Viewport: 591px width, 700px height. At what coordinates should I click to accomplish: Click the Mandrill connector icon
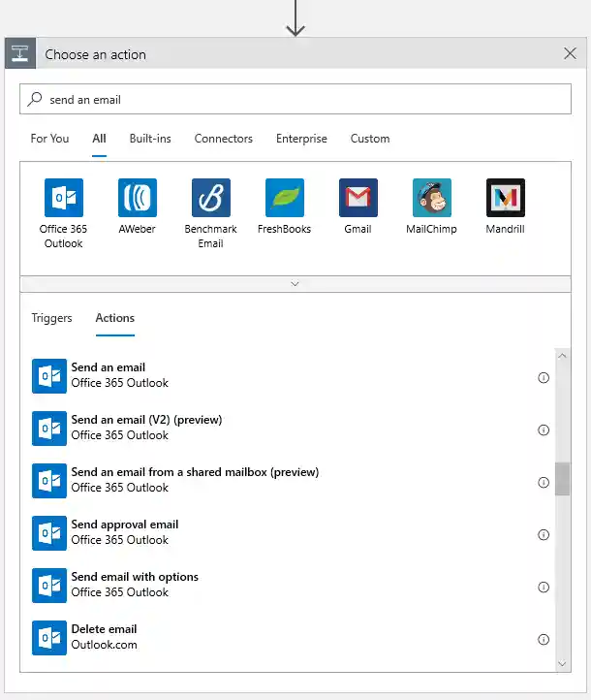(505, 198)
